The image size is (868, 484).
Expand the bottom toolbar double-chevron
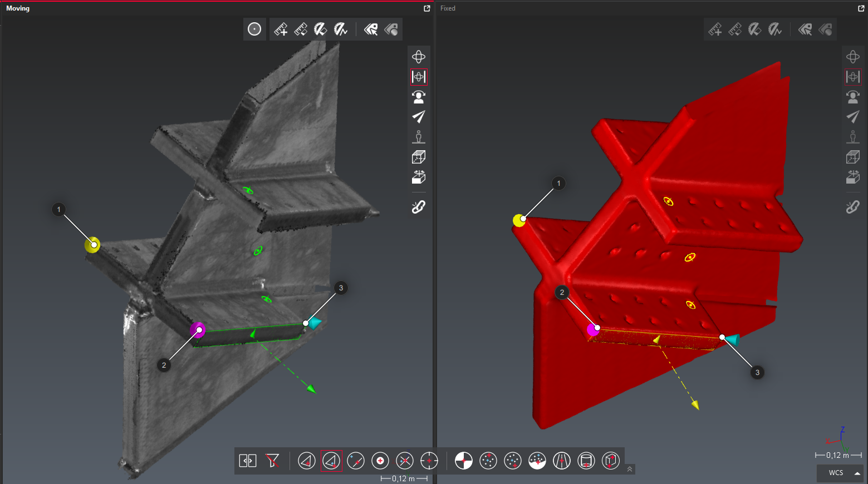630,469
